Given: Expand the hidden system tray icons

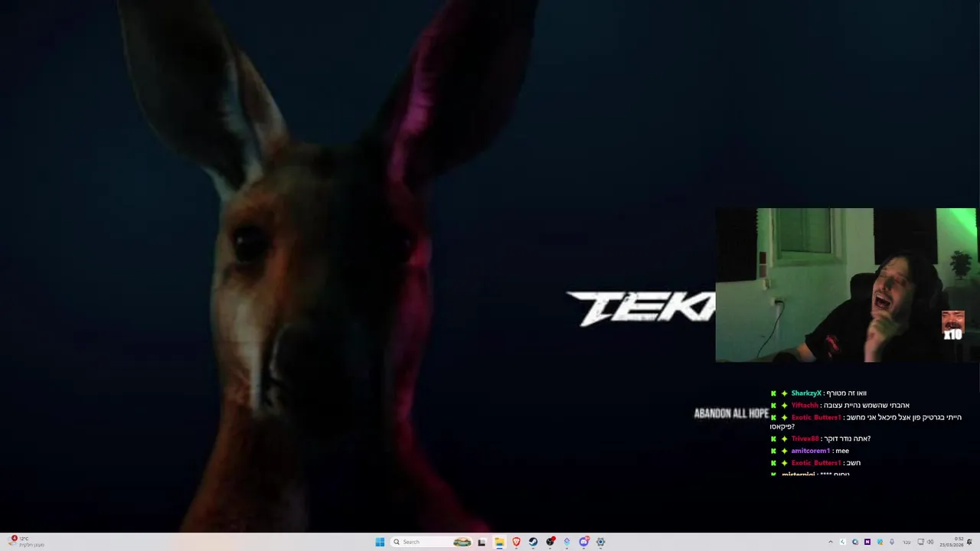Looking at the screenshot, I should tap(831, 542).
